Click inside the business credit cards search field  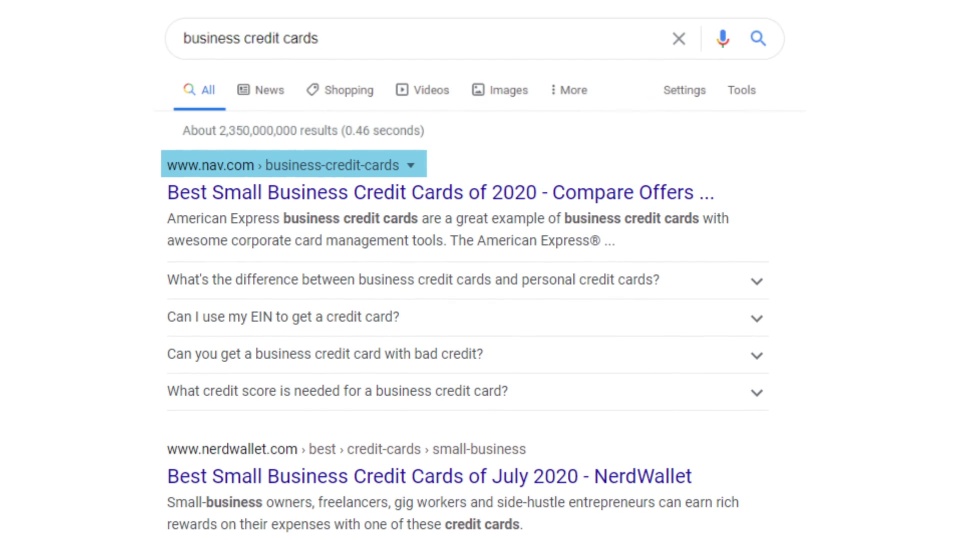pyautogui.click(x=416, y=39)
